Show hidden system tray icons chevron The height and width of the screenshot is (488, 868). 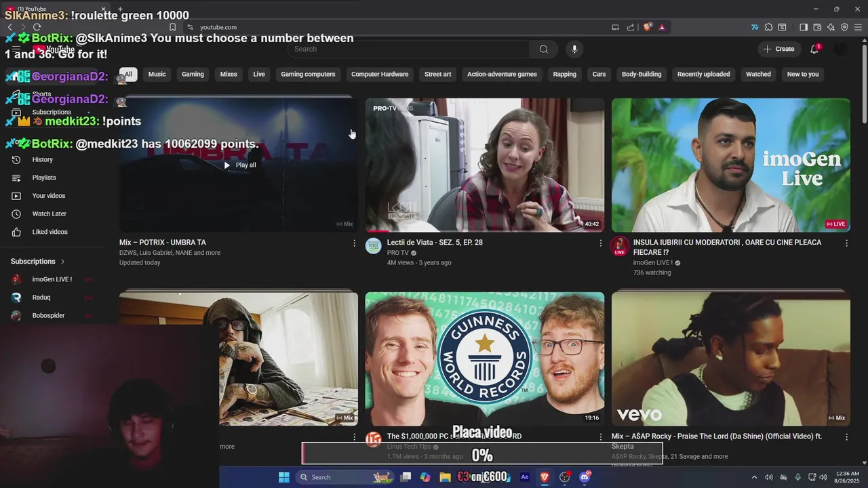point(754,477)
